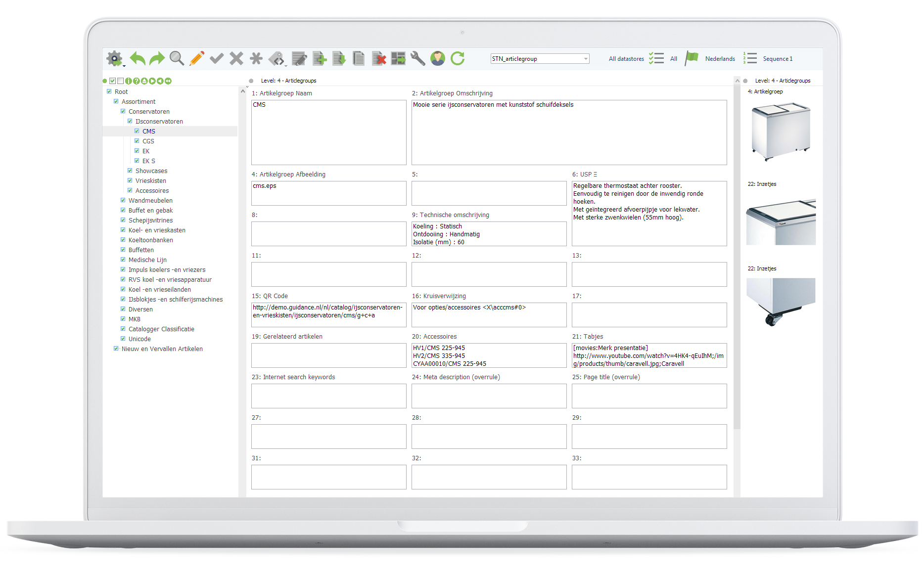Screen dimensions: 924x573
Task: Open the search magnifier tool
Action: pos(177,58)
